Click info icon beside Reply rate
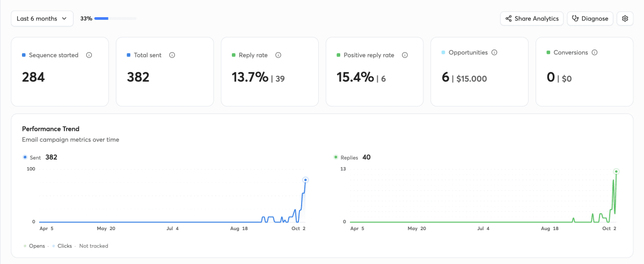644x264 pixels. (279, 55)
